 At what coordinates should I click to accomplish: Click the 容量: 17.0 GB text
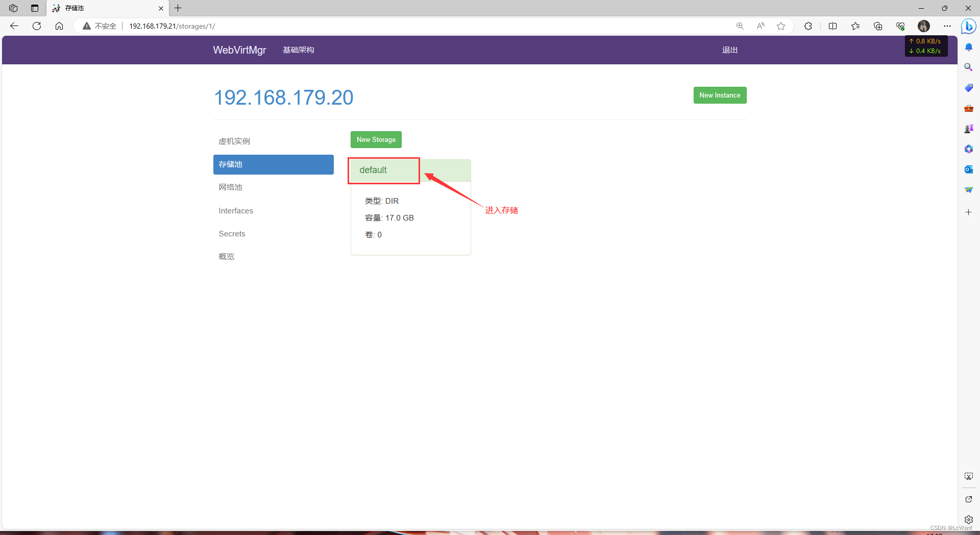pyautogui.click(x=389, y=218)
